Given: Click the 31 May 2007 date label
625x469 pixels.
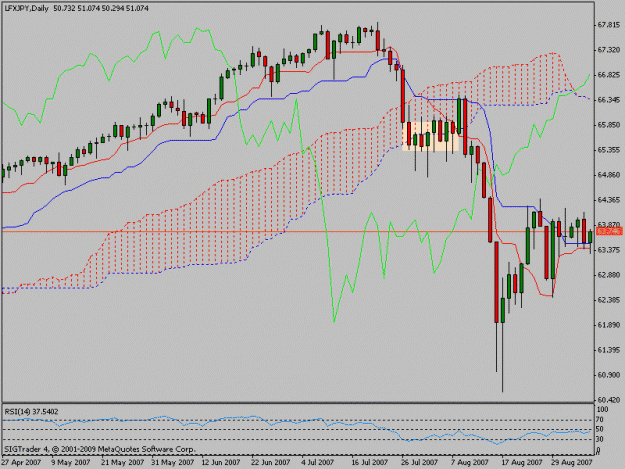Looking at the screenshot, I should [173, 463].
